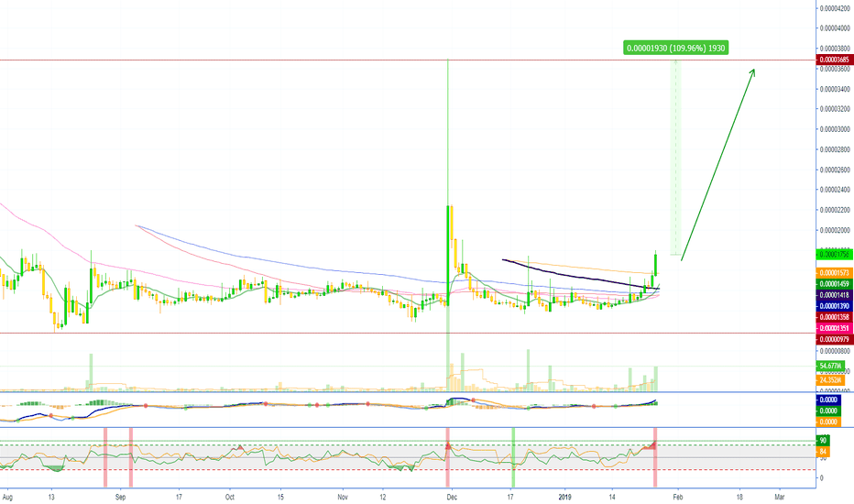854x504 pixels.
Task: Select the green 90 RSI value label
Action: click(x=823, y=440)
